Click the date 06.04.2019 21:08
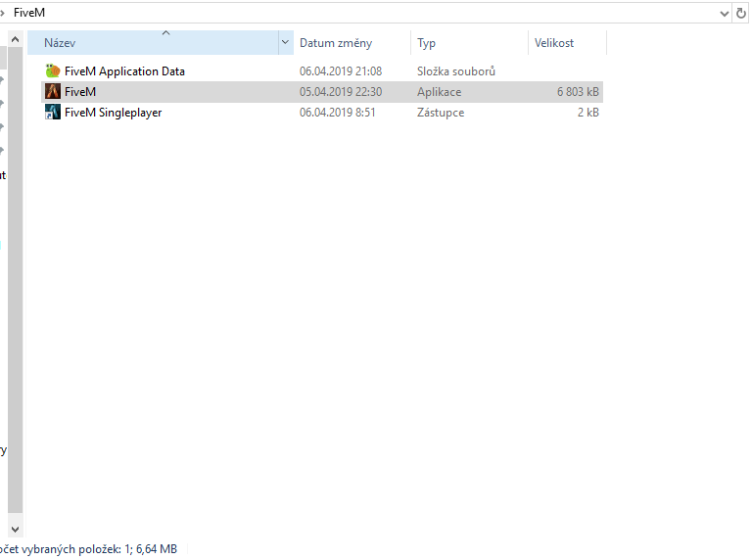 [x=341, y=70]
